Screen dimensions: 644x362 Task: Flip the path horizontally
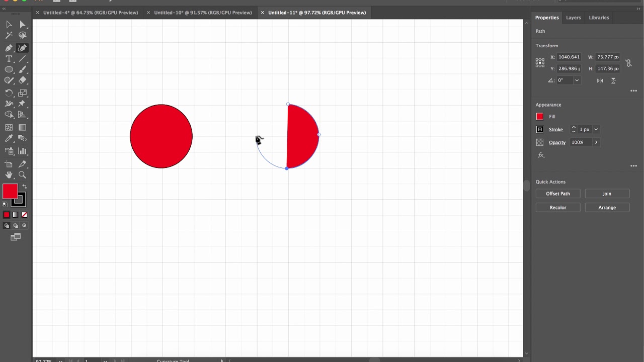point(600,80)
